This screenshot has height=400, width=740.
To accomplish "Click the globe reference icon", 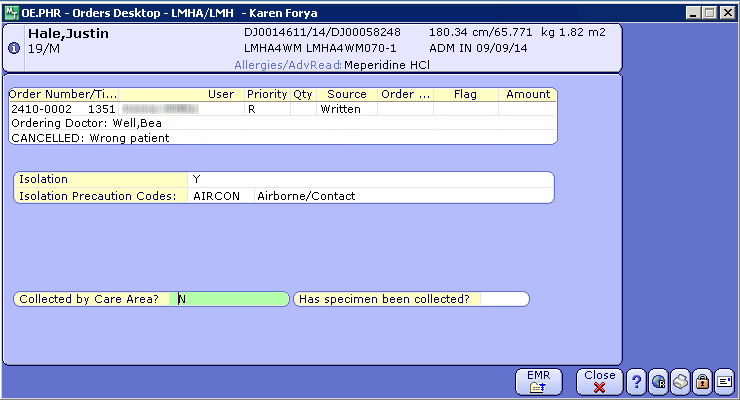I will (x=658, y=381).
